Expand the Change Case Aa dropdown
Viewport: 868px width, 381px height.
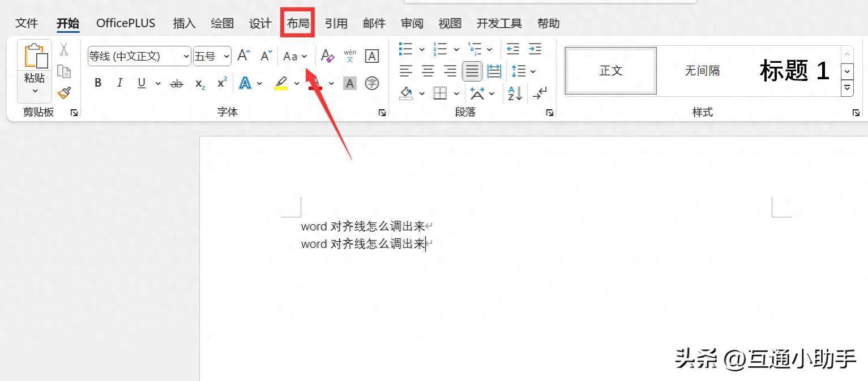(x=304, y=56)
